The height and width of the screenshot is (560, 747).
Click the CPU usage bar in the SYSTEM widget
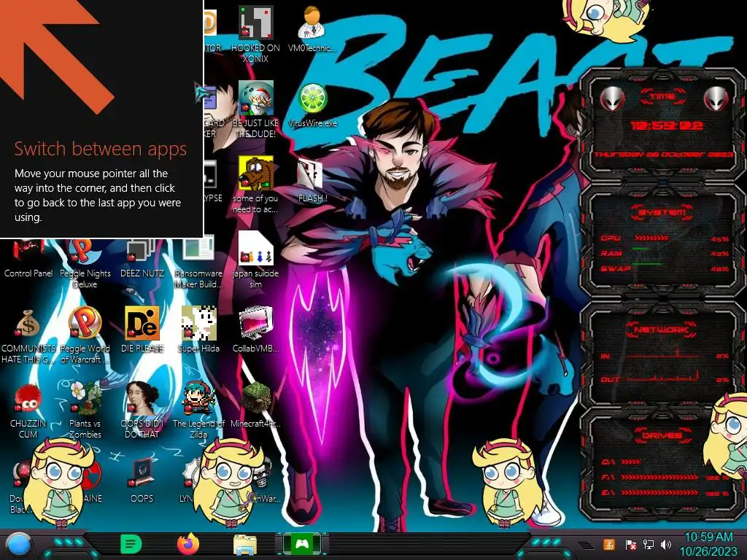651,238
